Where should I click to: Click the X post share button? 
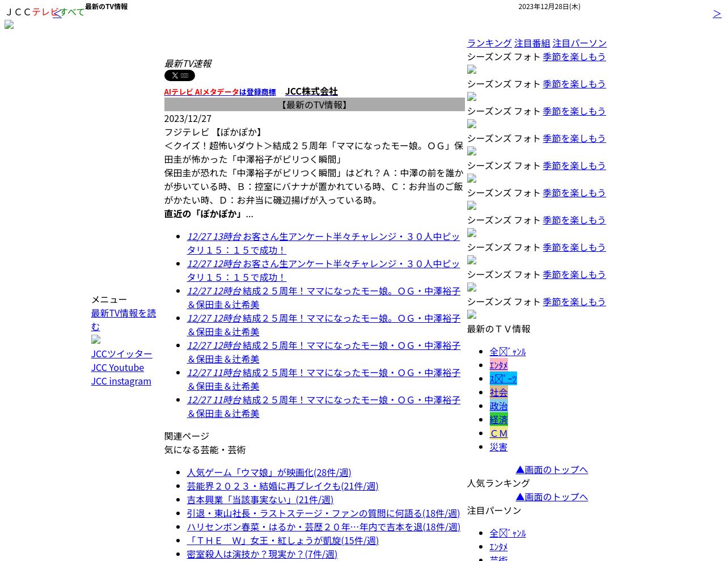[179, 75]
